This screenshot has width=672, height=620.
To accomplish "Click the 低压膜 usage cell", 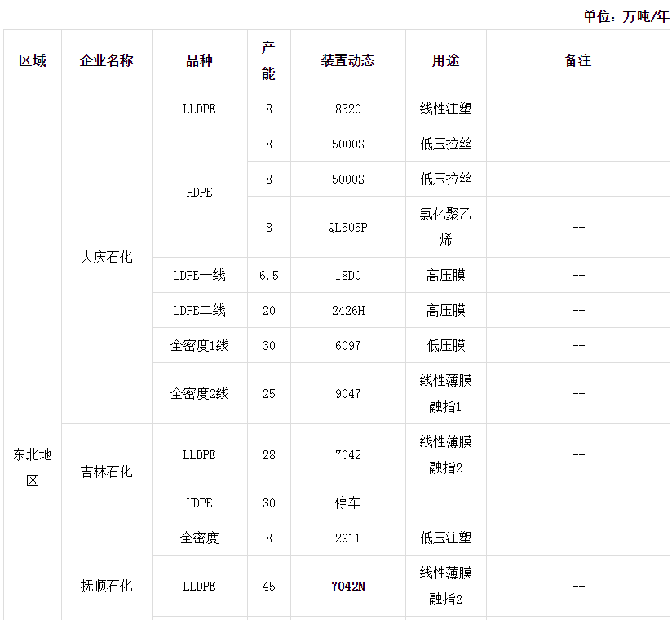I will pos(446,346).
